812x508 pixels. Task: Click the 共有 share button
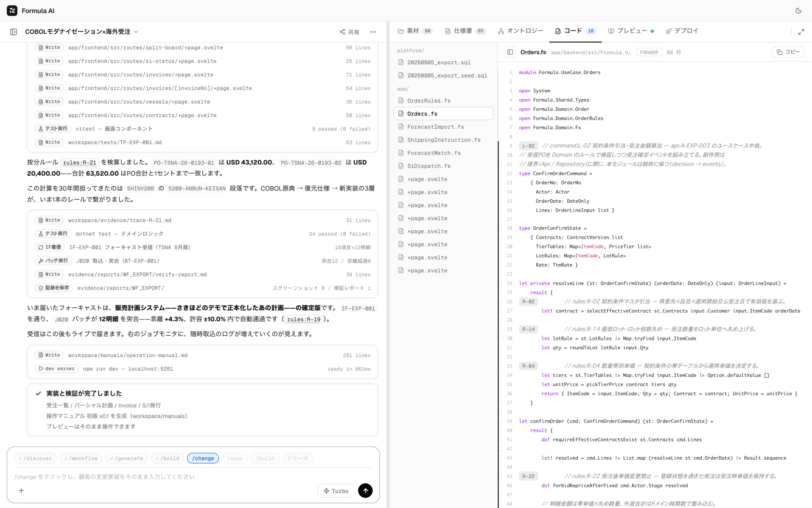pos(349,32)
